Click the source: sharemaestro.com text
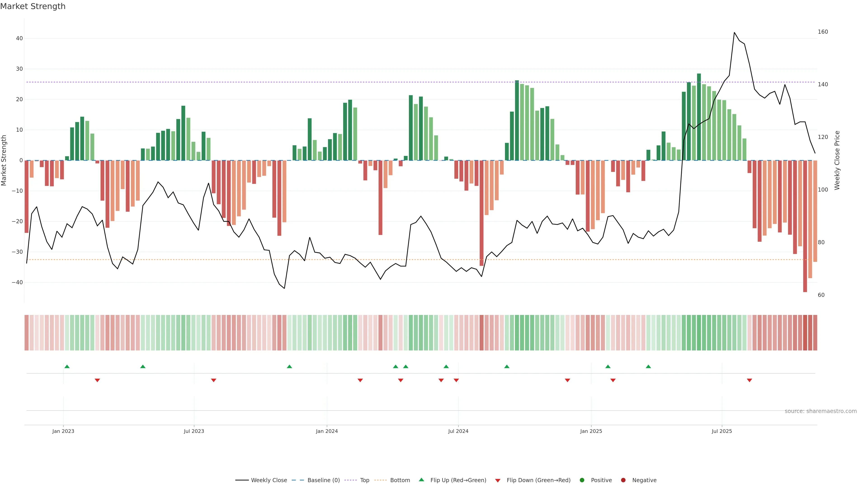The width and height of the screenshot is (868, 488). 821,411
